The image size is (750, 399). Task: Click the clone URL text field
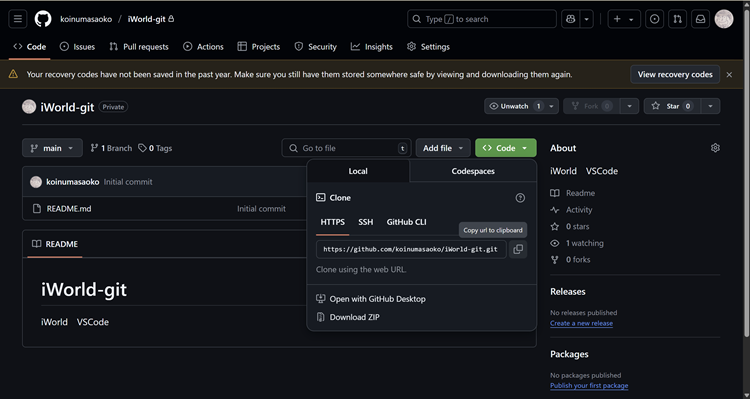coord(411,249)
